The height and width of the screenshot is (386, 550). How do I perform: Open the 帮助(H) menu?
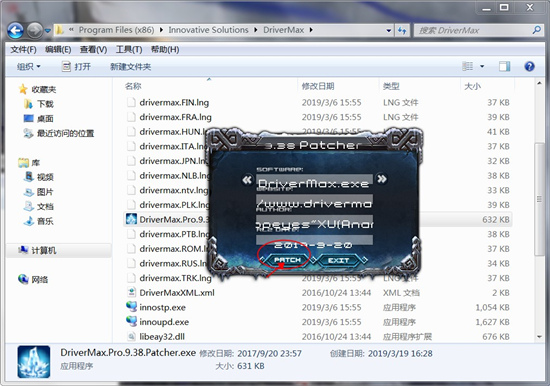point(165,49)
